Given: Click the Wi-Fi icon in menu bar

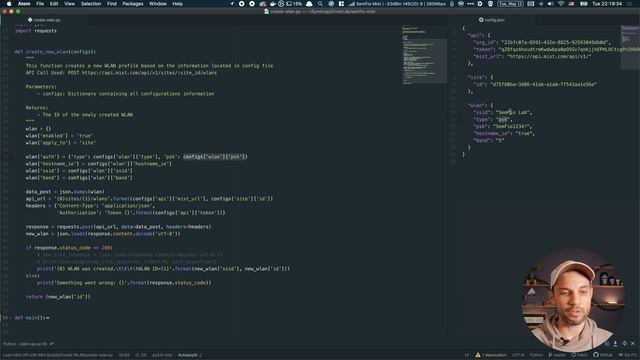Looking at the screenshot, I should [561, 4].
